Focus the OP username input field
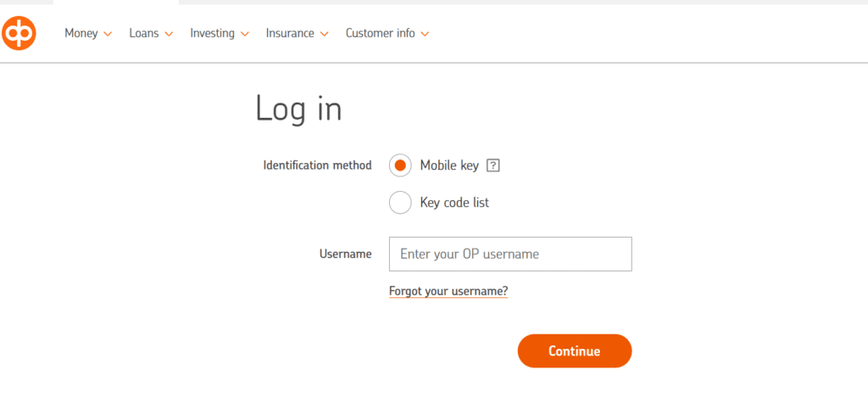Screen dimensions: 868x409 pos(510,254)
